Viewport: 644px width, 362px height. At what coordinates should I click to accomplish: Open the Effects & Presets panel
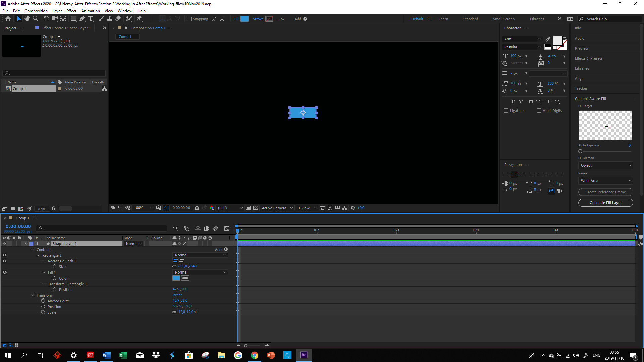pos(588,58)
